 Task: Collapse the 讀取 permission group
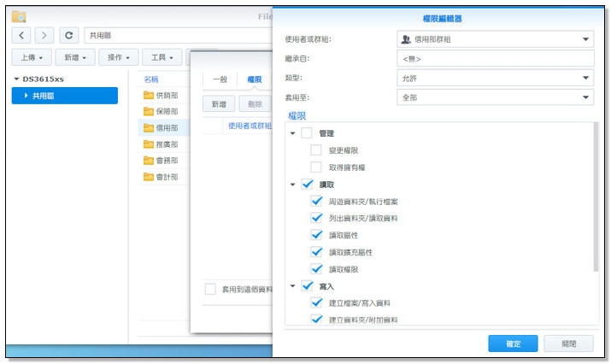pyautogui.click(x=292, y=185)
